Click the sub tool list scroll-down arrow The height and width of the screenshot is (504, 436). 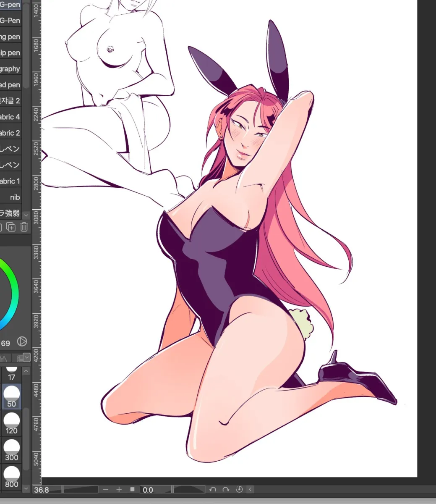click(26, 215)
